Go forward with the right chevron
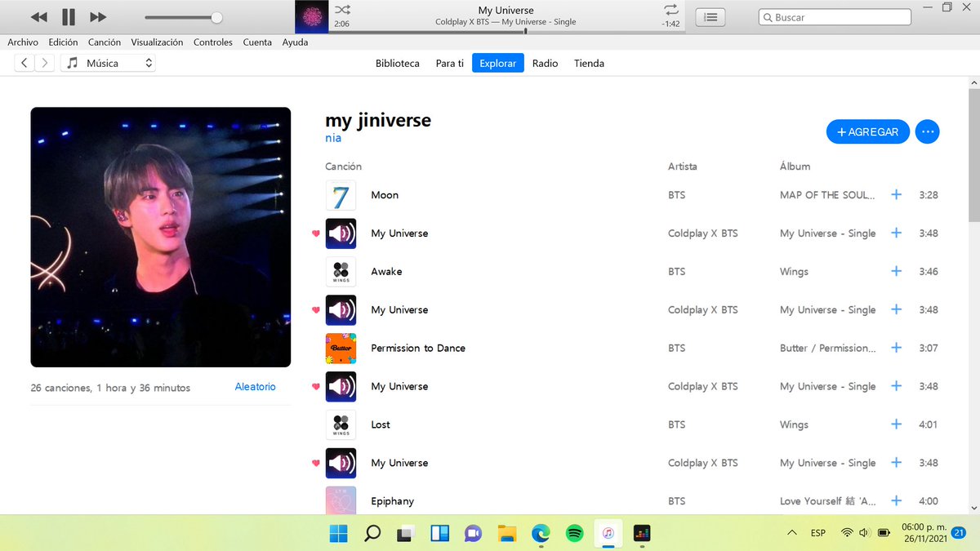The height and width of the screenshot is (551, 980). point(45,63)
